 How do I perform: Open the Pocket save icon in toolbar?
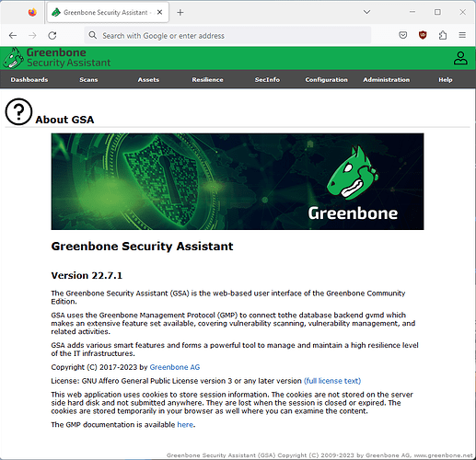pyautogui.click(x=403, y=35)
